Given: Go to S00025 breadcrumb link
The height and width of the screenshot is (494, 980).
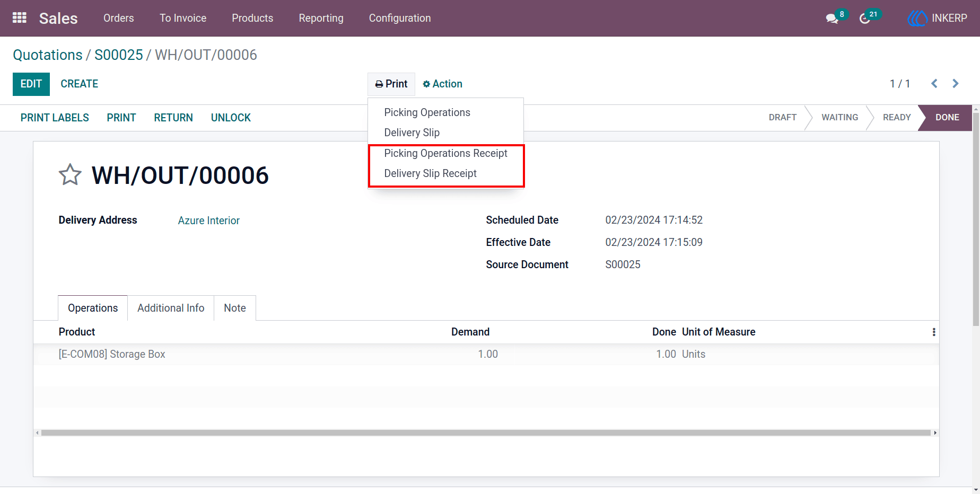Looking at the screenshot, I should 119,55.
